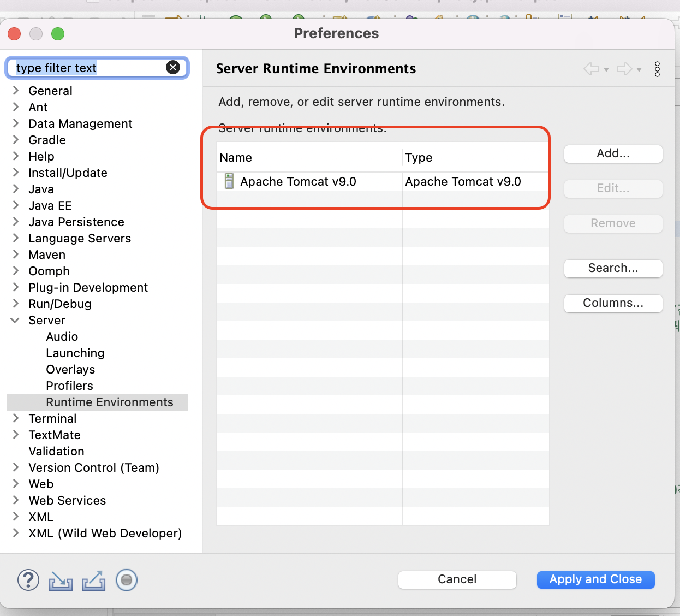This screenshot has width=680, height=616.
Task: Click the Add... button
Action: click(x=613, y=153)
